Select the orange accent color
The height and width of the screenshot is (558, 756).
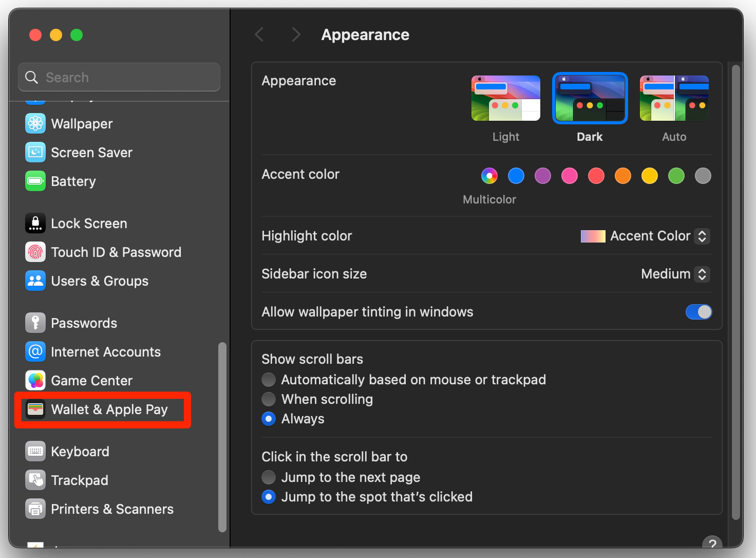(x=622, y=176)
